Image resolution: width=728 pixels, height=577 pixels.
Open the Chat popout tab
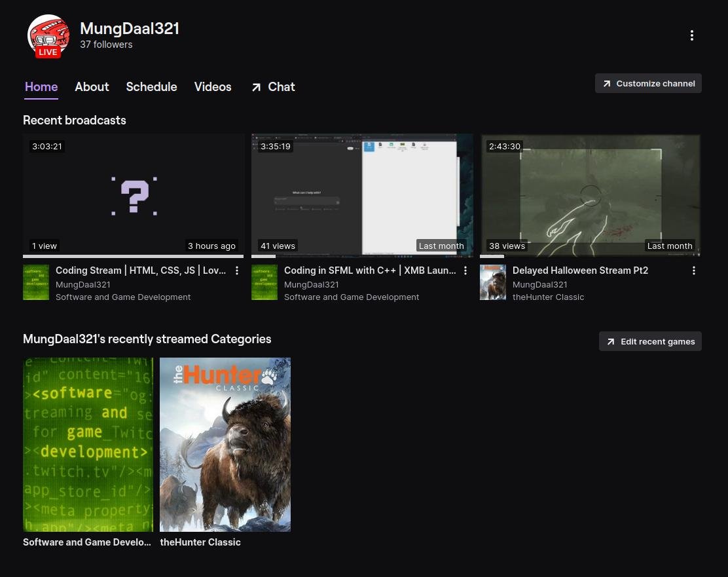click(x=273, y=87)
